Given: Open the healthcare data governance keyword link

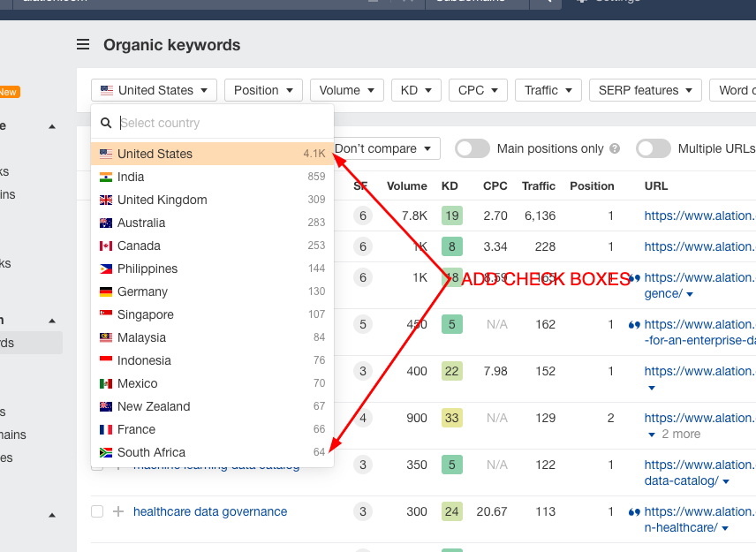Looking at the screenshot, I should (x=210, y=511).
